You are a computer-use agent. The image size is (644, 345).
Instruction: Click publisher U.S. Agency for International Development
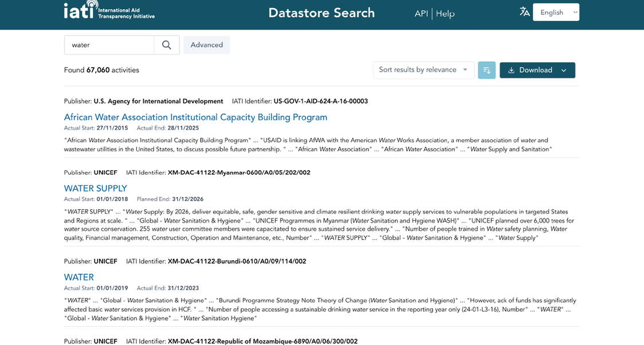[x=159, y=101]
